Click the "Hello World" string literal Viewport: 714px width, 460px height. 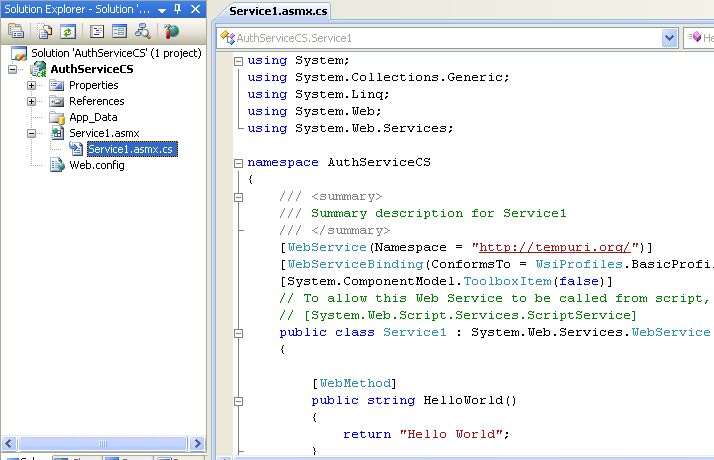pos(452,434)
